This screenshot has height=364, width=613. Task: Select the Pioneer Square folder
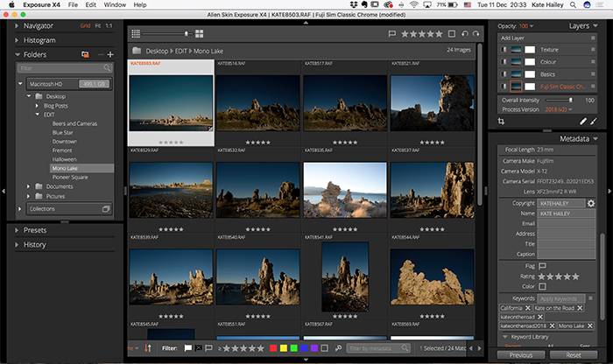pyautogui.click(x=70, y=178)
